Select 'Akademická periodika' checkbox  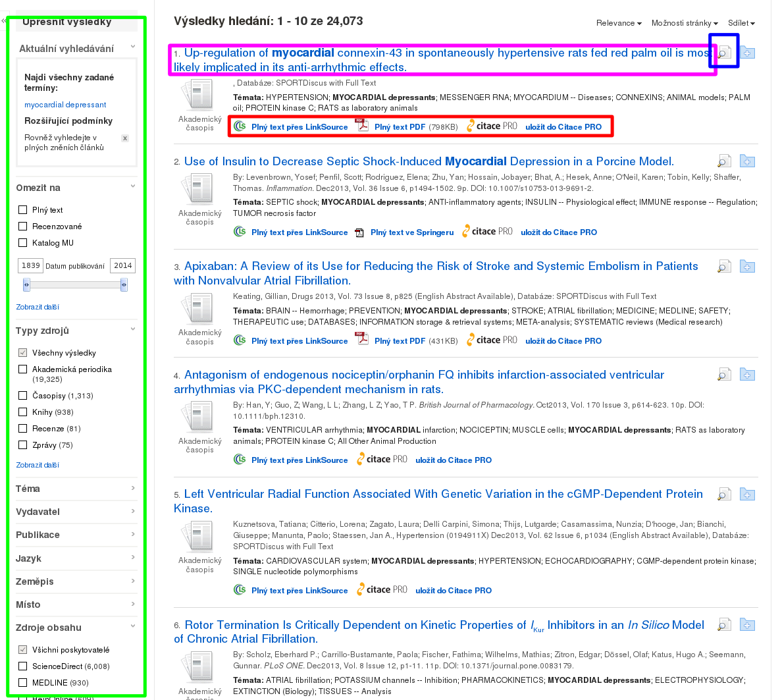(22, 369)
